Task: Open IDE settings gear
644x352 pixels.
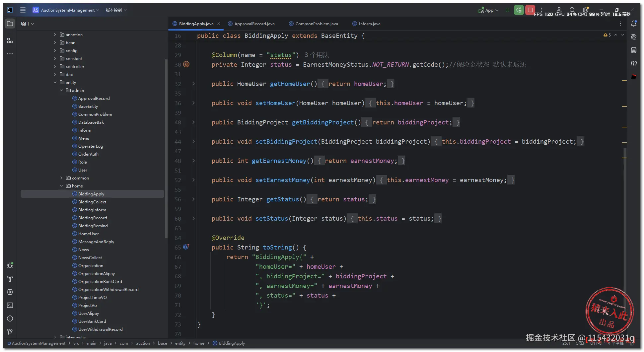Action: tap(586, 10)
